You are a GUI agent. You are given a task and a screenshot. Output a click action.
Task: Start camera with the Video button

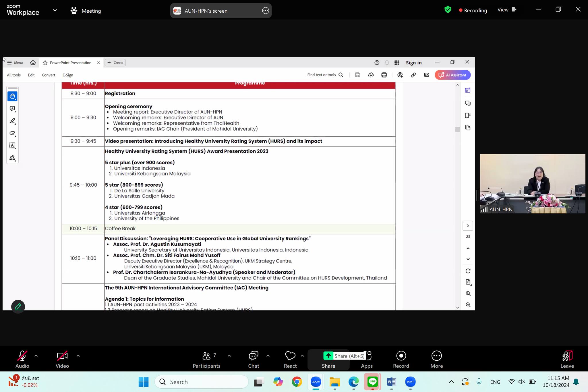[62, 359]
